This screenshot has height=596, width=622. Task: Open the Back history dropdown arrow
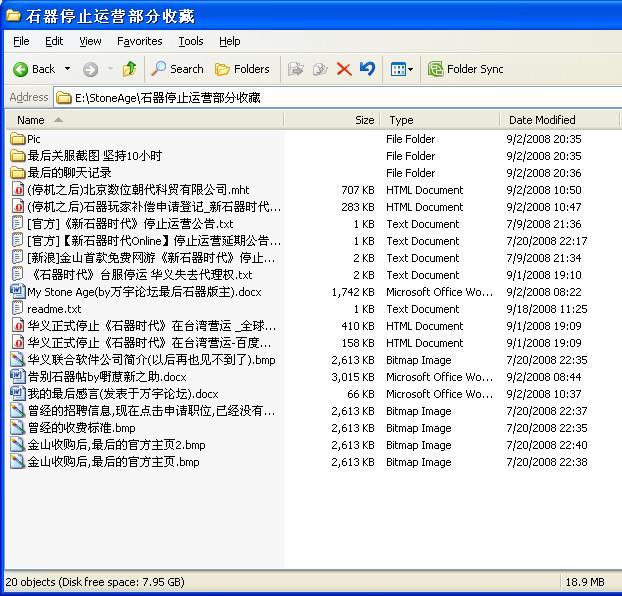[67, 69]
